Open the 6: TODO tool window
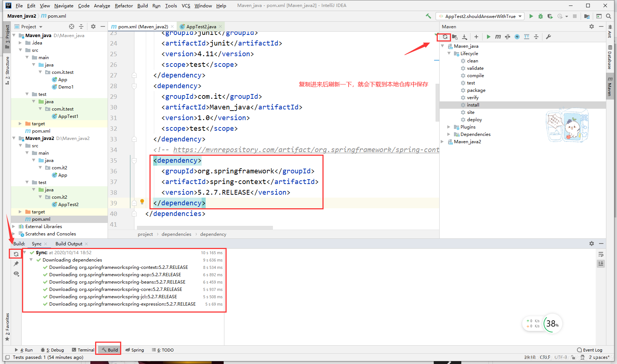 point(163,350)
